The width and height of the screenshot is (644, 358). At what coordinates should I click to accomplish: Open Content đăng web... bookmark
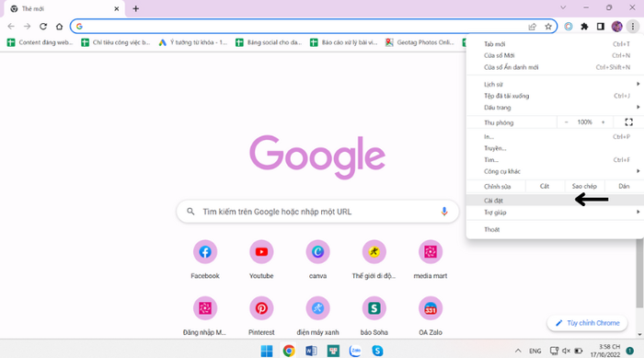pos(40,42)
